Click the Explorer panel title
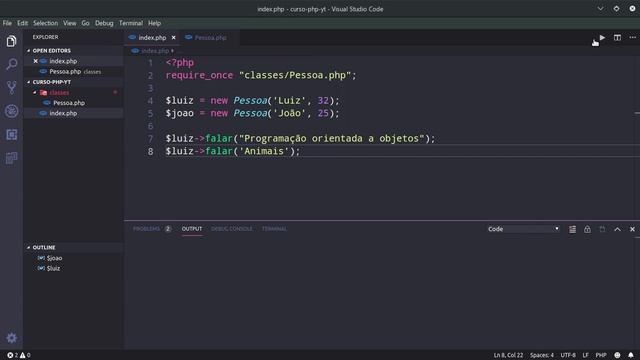 45,37
